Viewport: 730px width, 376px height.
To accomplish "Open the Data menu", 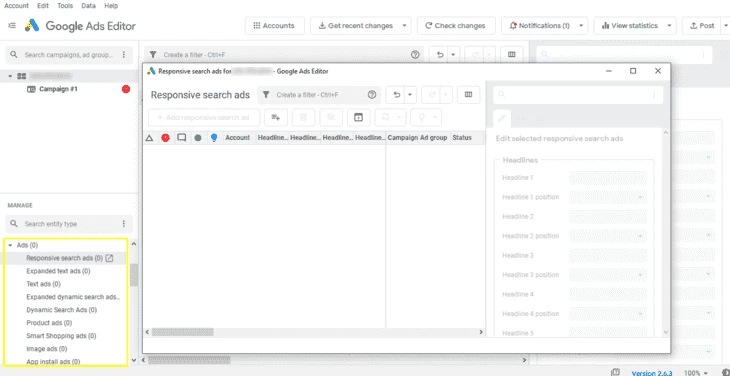I will 88,6.
